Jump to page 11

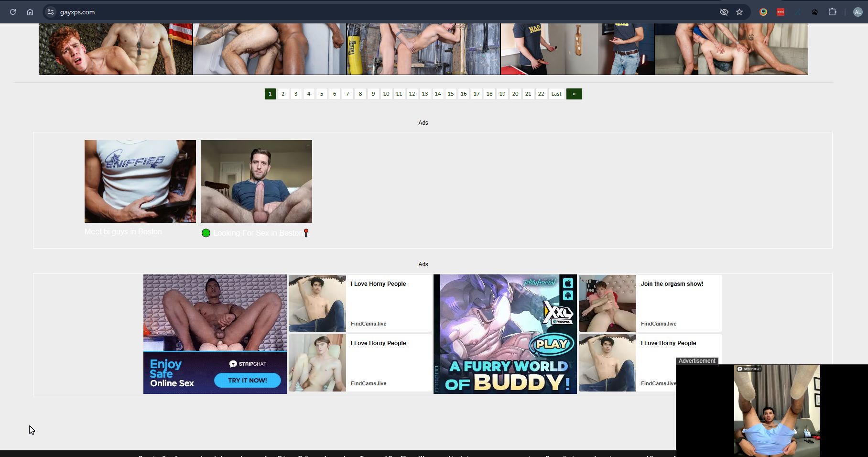point(399,94)
